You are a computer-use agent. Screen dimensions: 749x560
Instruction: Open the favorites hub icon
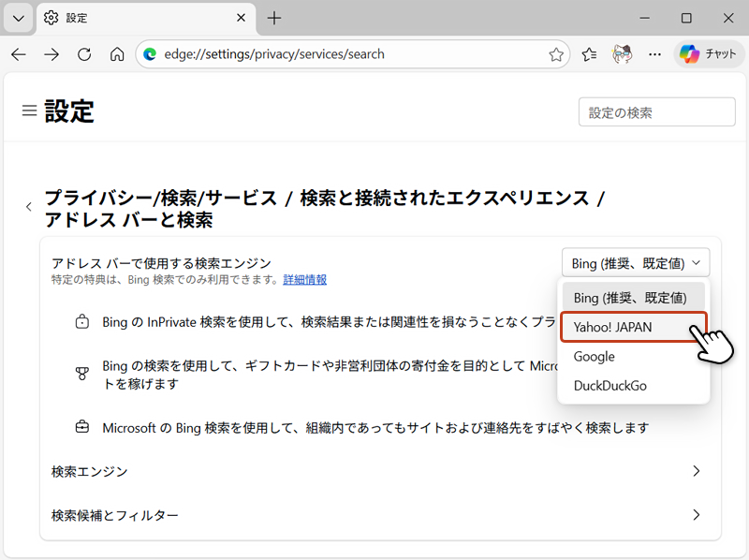point(588,54)
